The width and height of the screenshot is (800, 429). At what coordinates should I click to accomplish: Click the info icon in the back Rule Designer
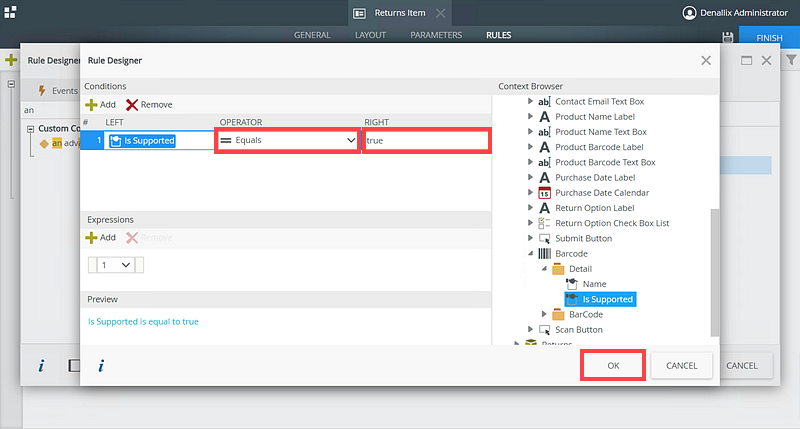point(41,365)
